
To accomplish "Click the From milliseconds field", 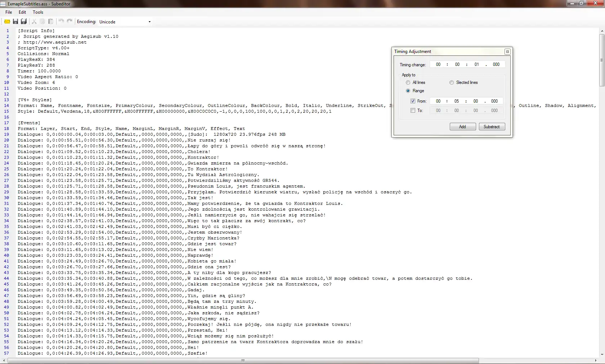I will tap(494, 101).
